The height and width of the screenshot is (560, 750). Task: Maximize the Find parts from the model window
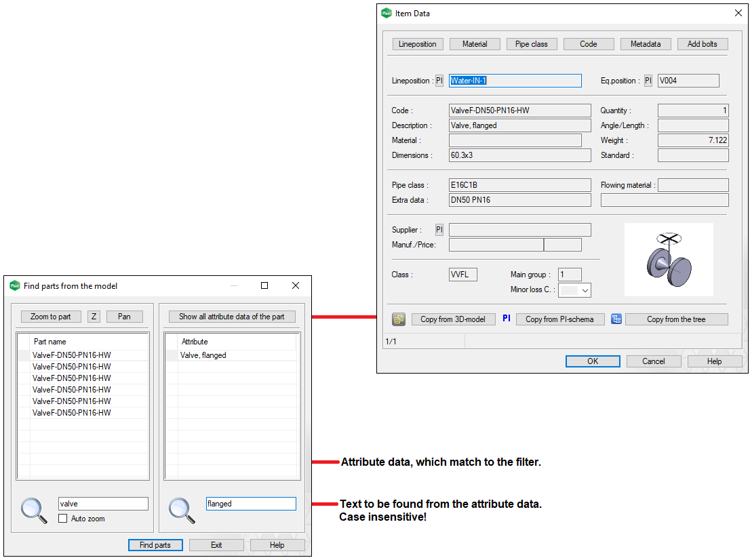point(264,285)
